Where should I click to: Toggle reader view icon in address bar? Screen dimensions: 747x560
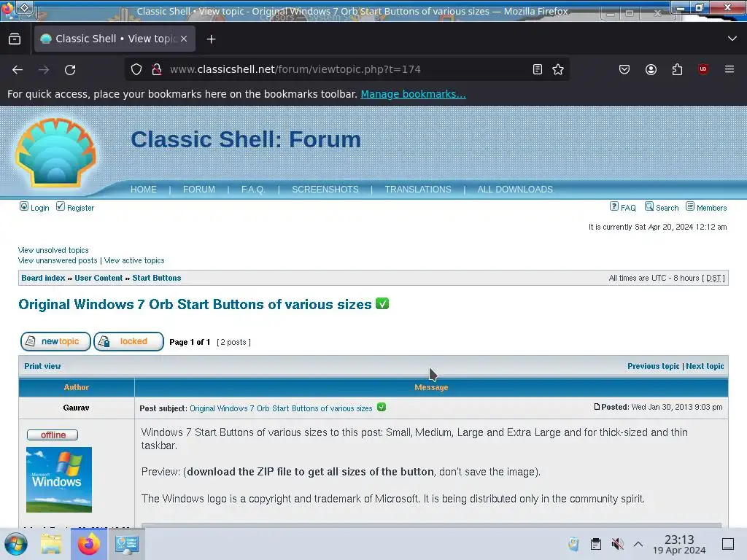point(538,69)
